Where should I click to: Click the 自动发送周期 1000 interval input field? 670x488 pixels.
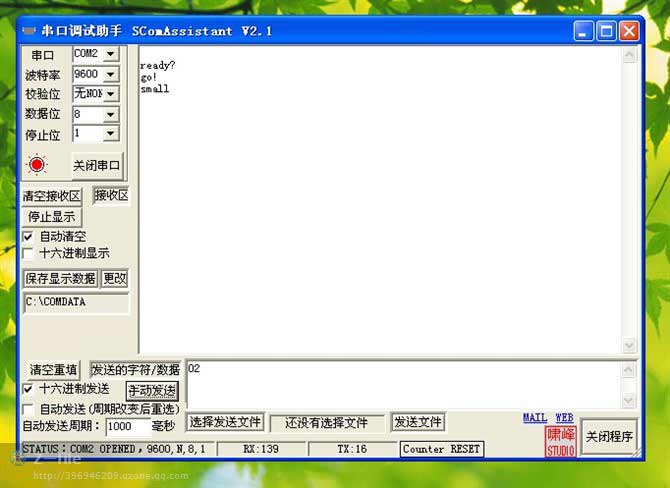pyautogui.click(x=126, y=426)
